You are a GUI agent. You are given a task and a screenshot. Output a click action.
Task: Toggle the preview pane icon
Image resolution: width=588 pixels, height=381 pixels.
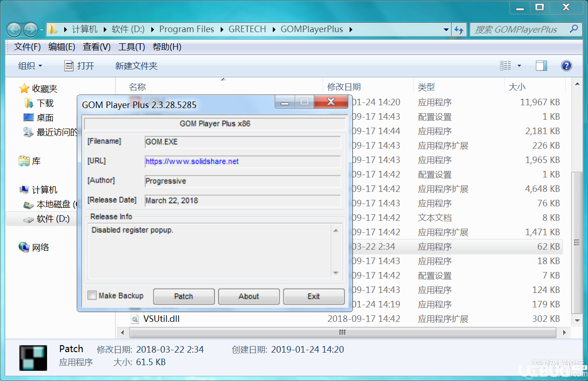tap(541, 66)
